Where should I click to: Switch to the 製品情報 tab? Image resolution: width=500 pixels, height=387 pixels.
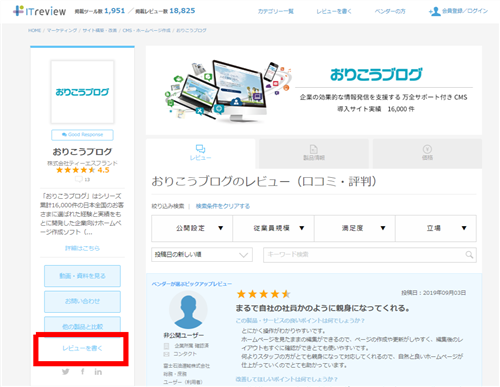pyautogui.click(x=314, y=153)
